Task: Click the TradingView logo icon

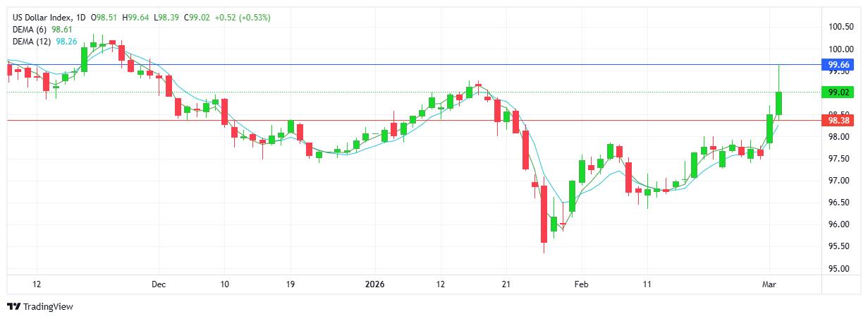Action: coord(13,306)
